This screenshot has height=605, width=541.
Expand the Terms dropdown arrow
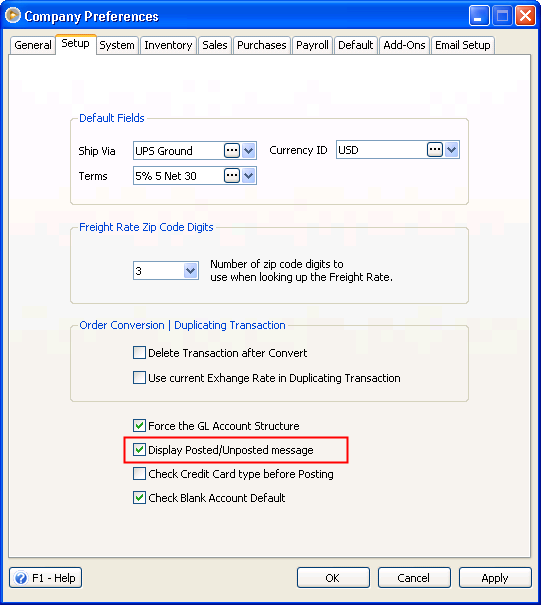249,176
